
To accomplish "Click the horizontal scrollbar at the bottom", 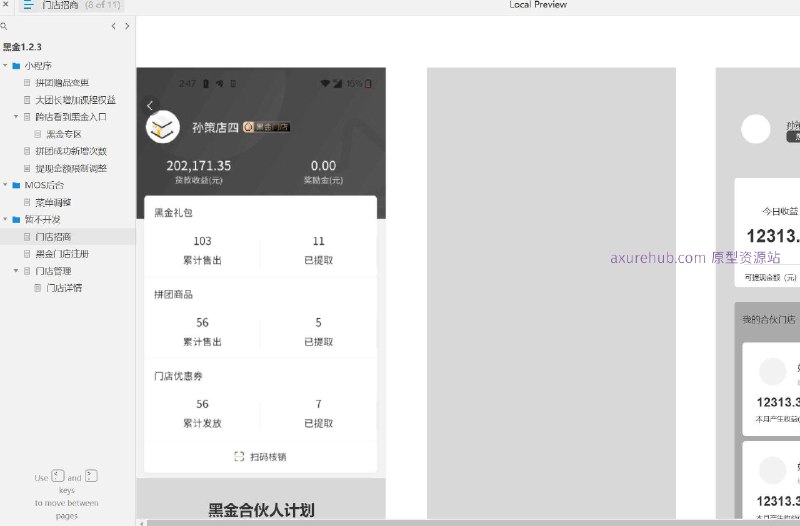I will tap(471, 523).
